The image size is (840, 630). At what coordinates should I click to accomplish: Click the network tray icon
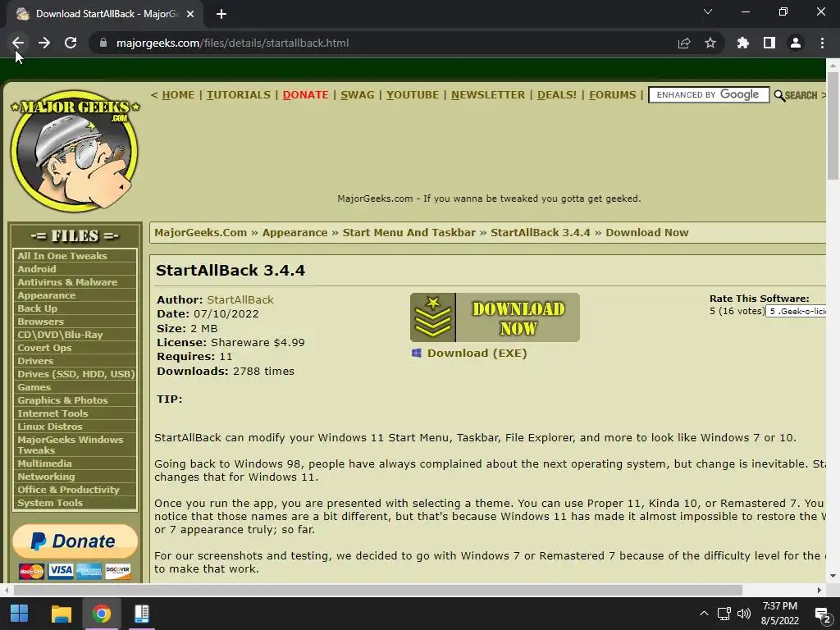click(x=724, y=614)
